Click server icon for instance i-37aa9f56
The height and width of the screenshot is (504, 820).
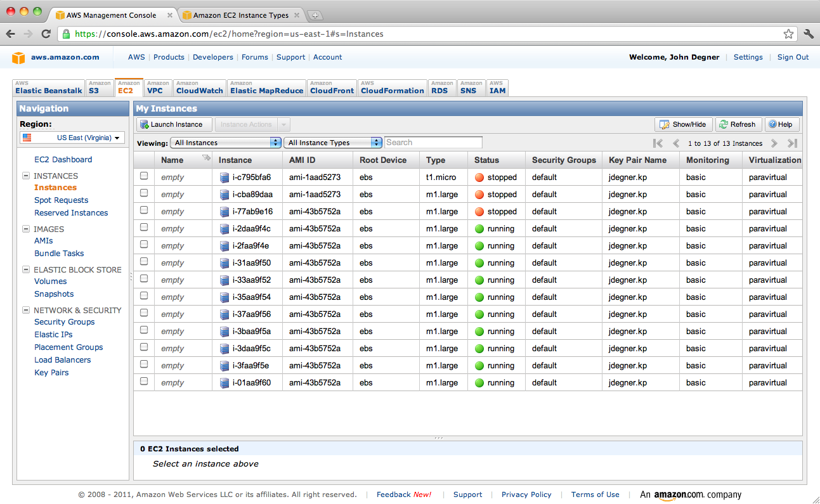224,314
